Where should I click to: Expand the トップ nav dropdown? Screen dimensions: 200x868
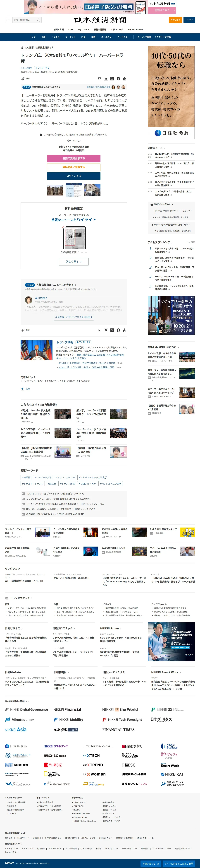click(33, 37)
